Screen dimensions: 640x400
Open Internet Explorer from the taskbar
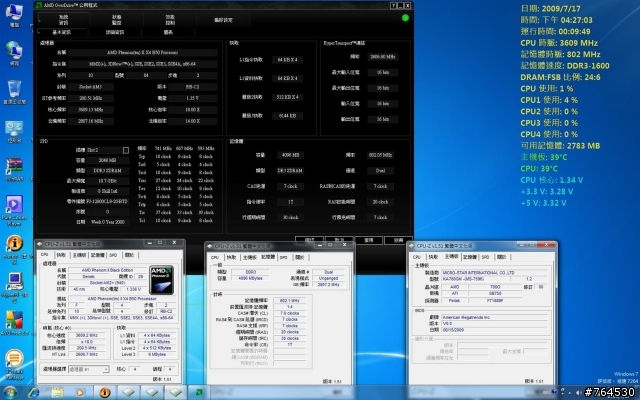point(34,393)
